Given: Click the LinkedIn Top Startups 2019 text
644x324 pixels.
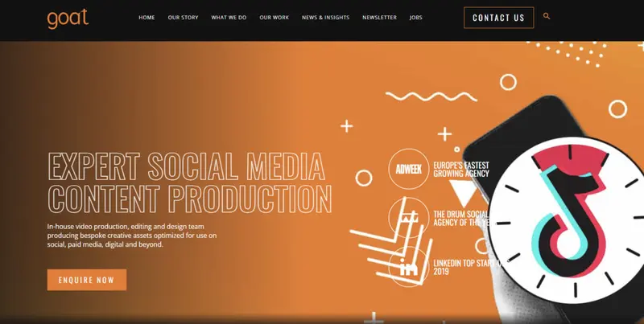Looking at the screenshot, I should pos(459,267).
